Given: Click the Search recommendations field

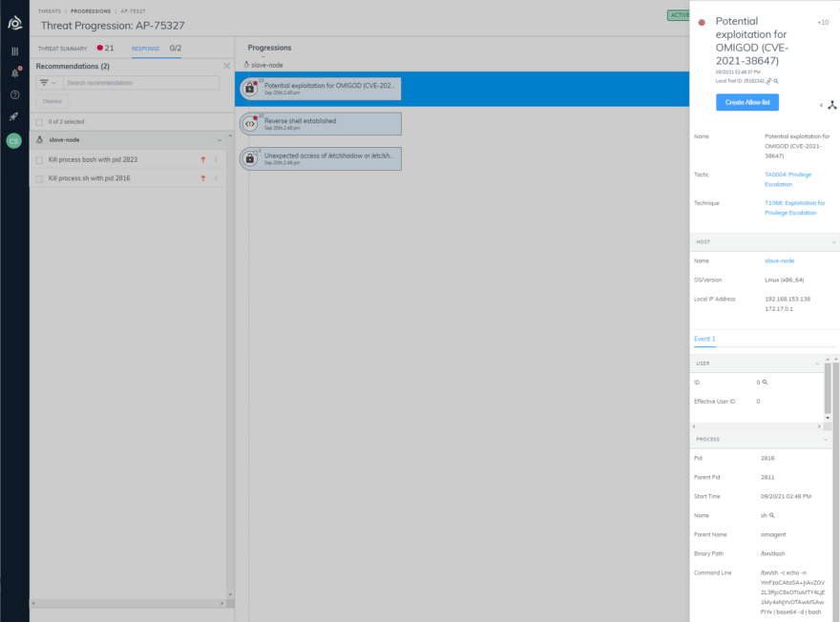Looking at the screenshot, I should [x=141, y=83].
